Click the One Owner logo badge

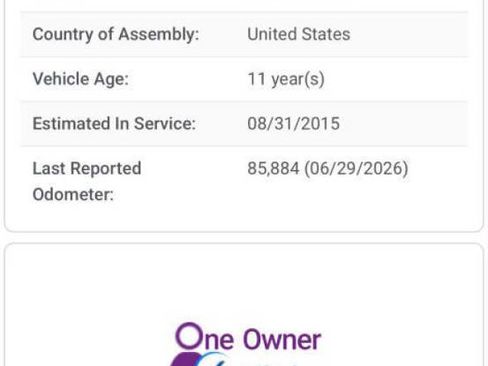[x=247, y=344]
